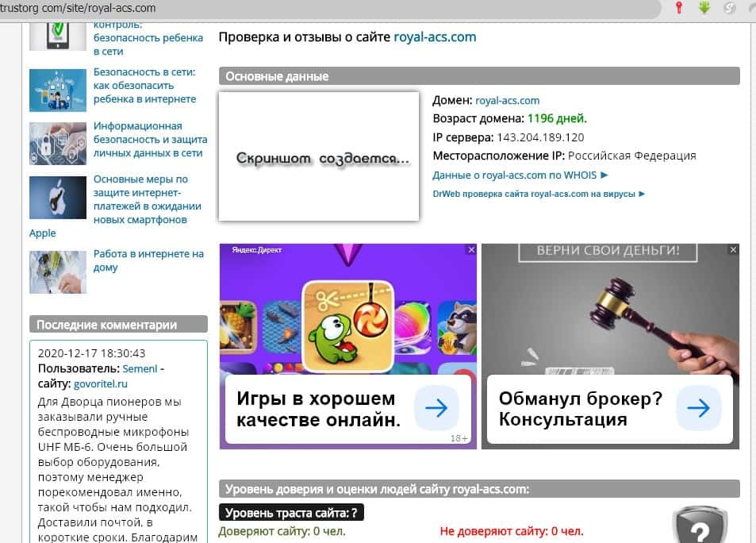The image size is (756, 543).
Task: Open article 'Работа в интернете на дому'
Action: coord(148,260)
